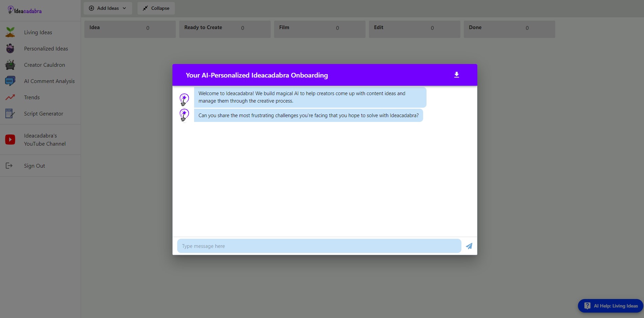
Task: Download the onboarding chat transcript
Action: click(x=457, y=75)
